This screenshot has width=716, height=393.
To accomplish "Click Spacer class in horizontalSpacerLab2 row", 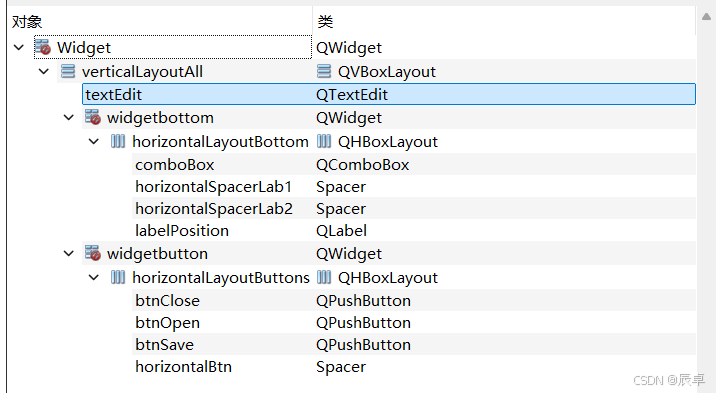I will pyautogui.click(x=341, y=209).
